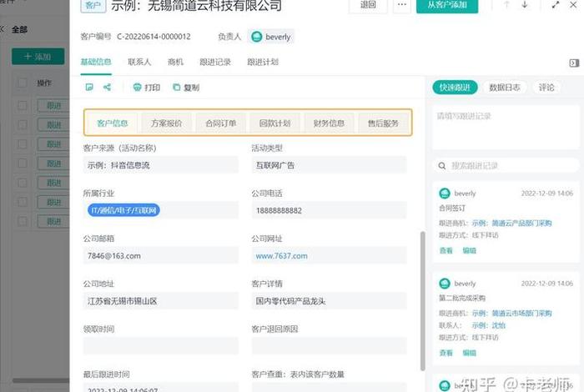The image size is (584, 392).
Task: Switch to 评论 panel tab
Action: point(546,88)
